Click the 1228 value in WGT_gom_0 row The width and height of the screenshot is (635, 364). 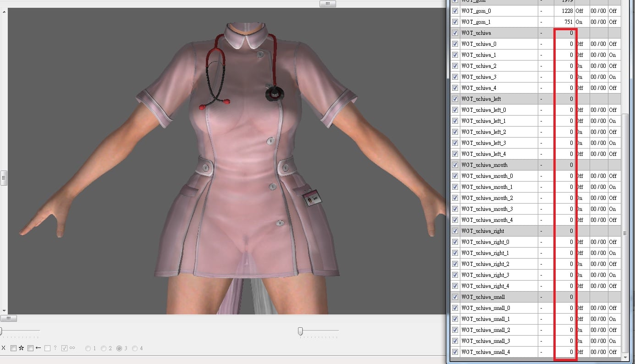(x=567, y=11)
